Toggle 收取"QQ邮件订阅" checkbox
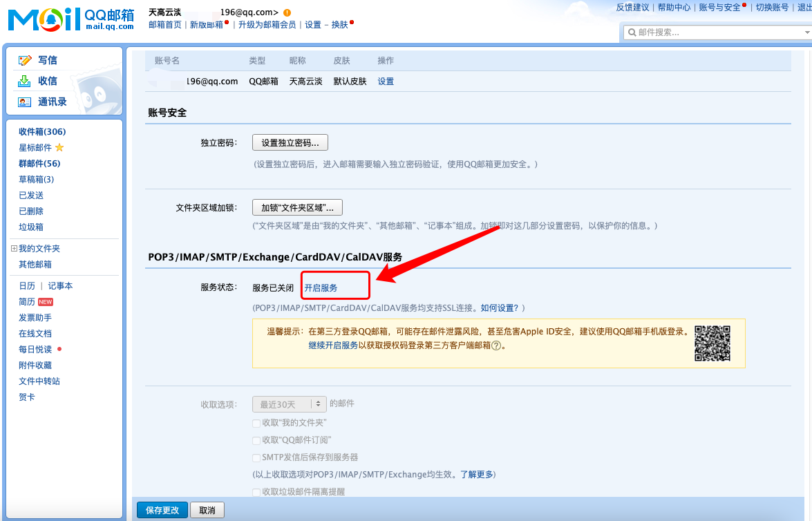The image size is (812, 521). pyautogui.click(x=256, y=440)
